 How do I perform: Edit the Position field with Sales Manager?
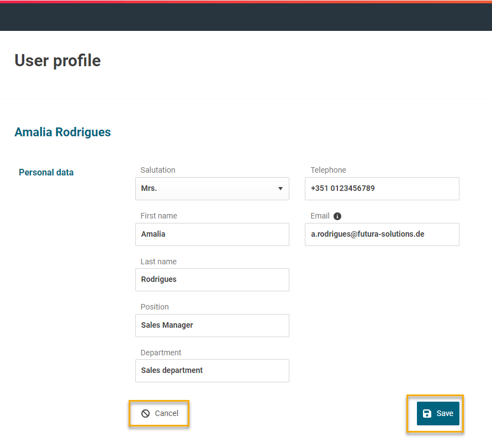pyautogui.click(x=212, y=326)
